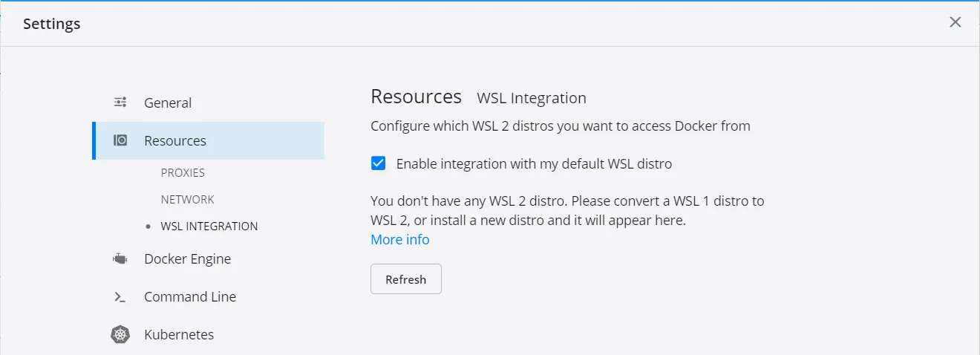Click the Docker Engine whale icon

(x=120, y=259)
